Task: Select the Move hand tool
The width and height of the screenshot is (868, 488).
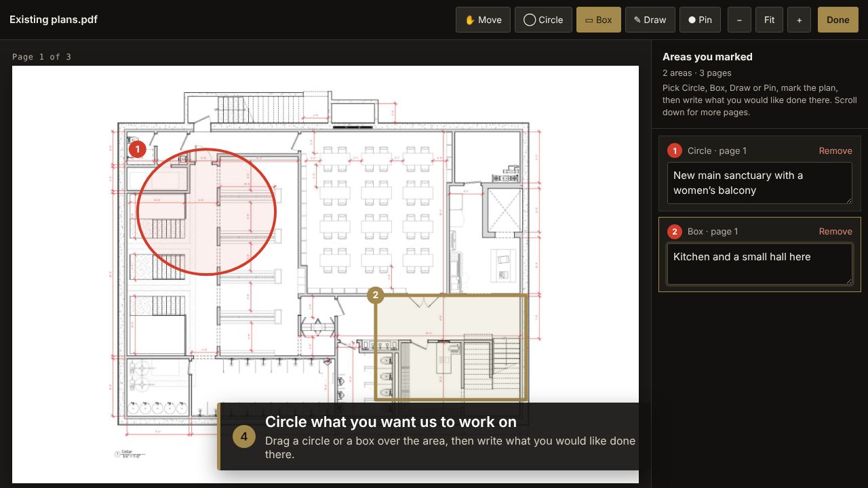Action: pyautogui.click(x=483, y=20)
